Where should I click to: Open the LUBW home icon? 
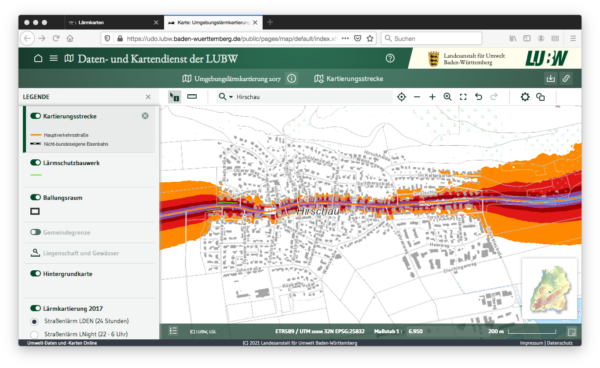click(x=38, y=58)
